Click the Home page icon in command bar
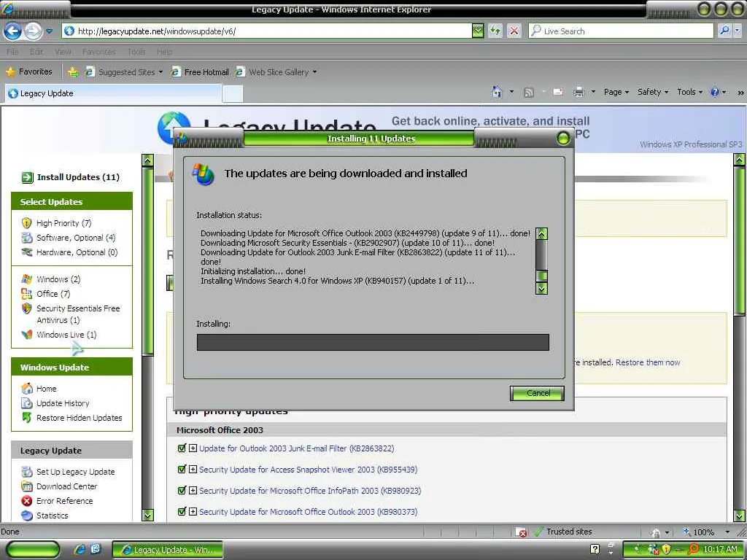 (x=497, y=92)
